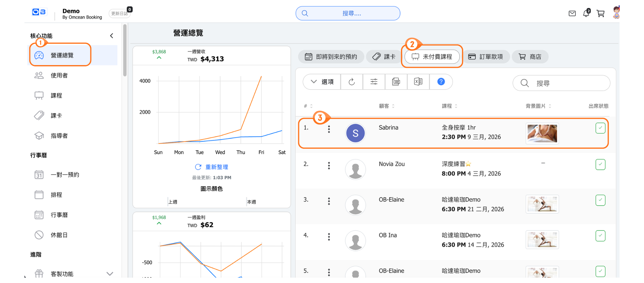Expand the 選項 options dropdown
The image size is (644, 283).
[322, 82]
